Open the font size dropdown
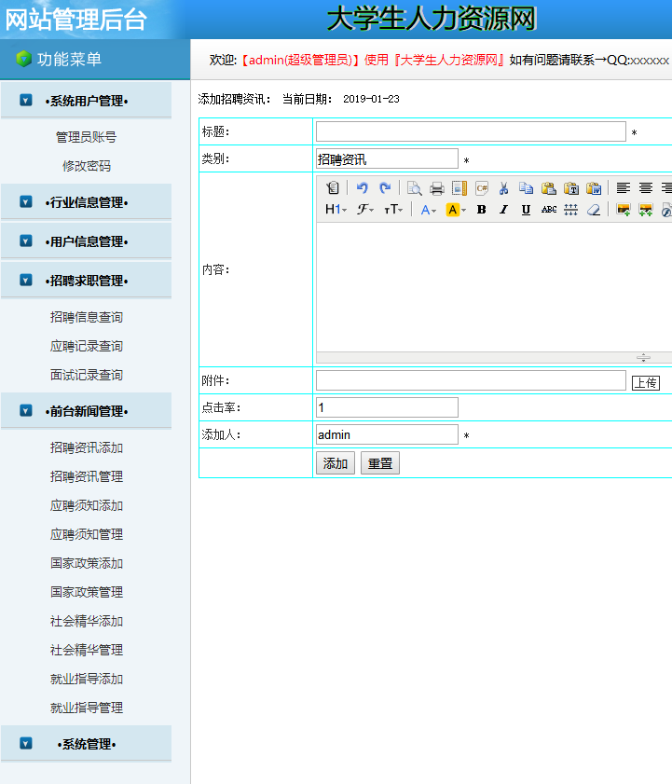The width and height of the screenshot is (672, 784). pos(393,210)
